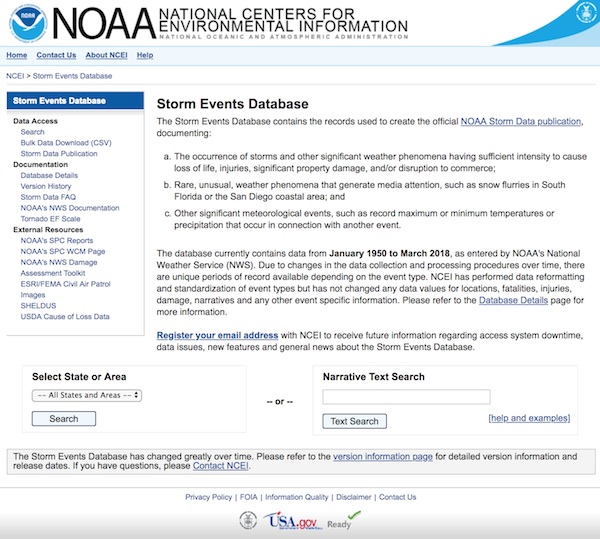This screenshot has width=600, height=539.
Task: Click into the Narrative Text Search field
Action: pyautogui.click(x=406, y=397)
